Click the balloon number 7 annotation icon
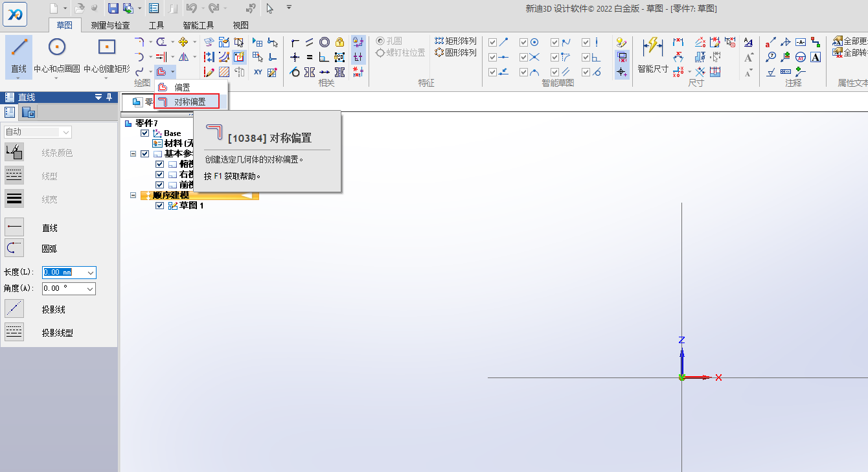This screenshot has width=868, height=472. [771, 57]
